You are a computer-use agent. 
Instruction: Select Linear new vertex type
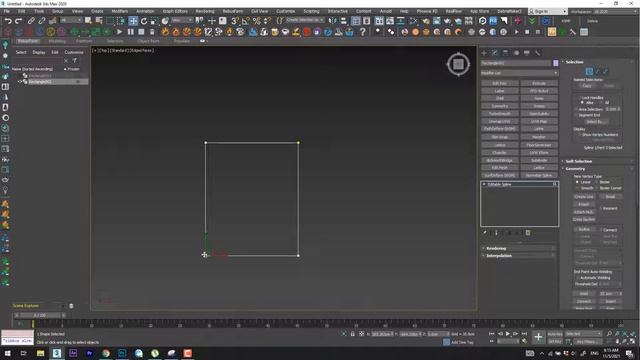pyautogui.click(x=577, y=182)
